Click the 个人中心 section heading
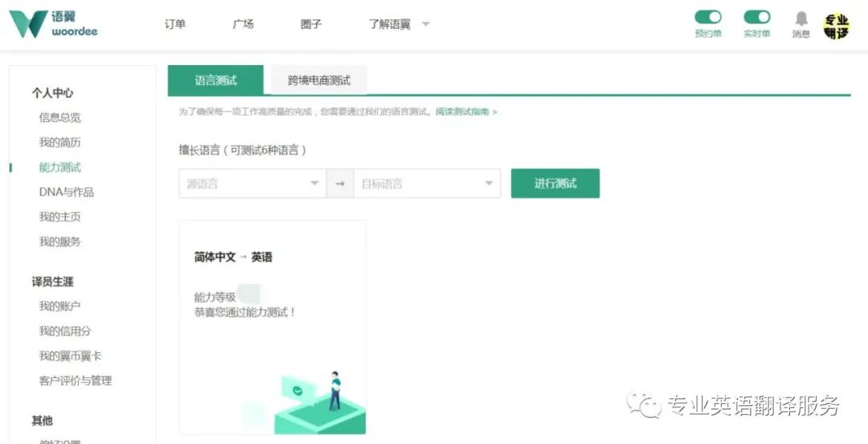The height and width of the screenshot is (444, 868). tap(52, 93)
